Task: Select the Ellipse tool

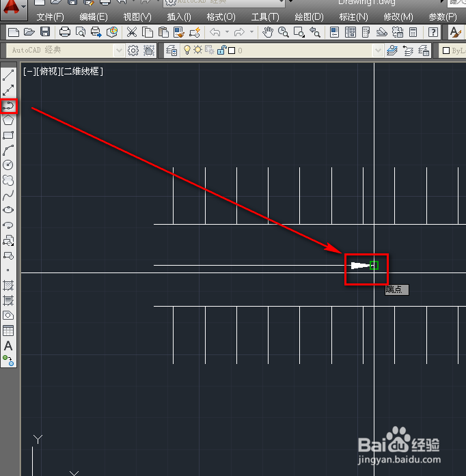Action: click(x=8, y=210)
